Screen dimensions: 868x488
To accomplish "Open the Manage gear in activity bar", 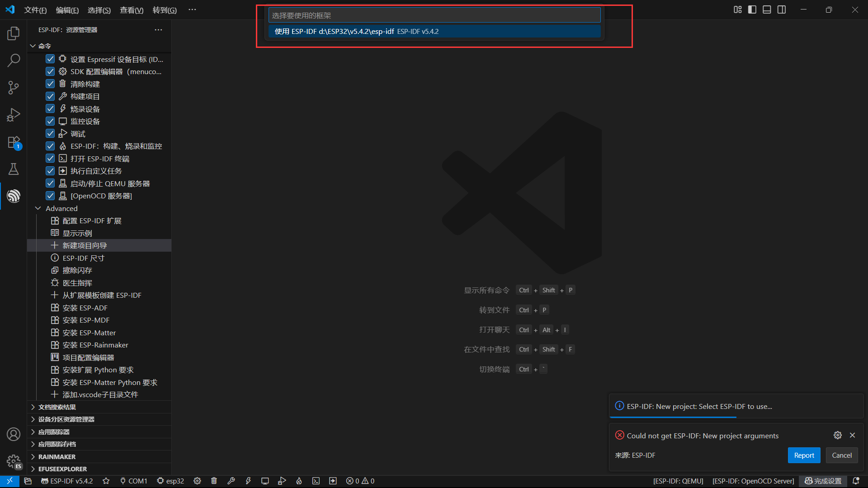I will 14,461.
